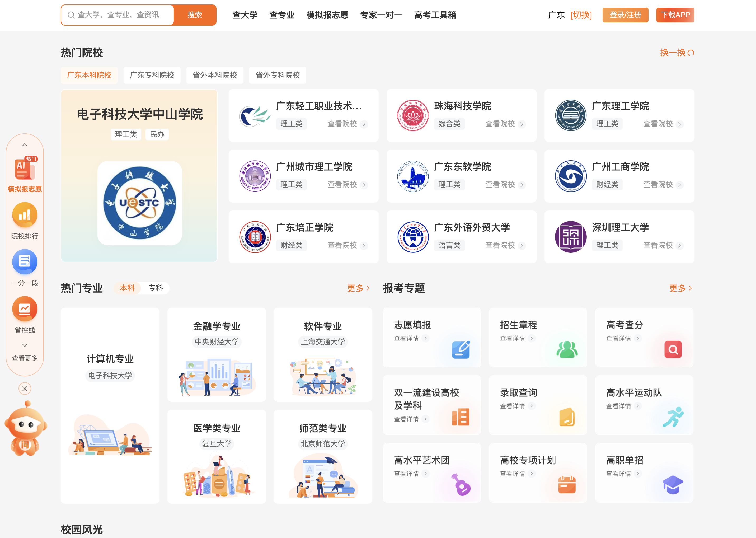Screen dimensions: 756x538
Task: Open the 一分一段 sidebar icon
Action: click(x=25, y=262)
